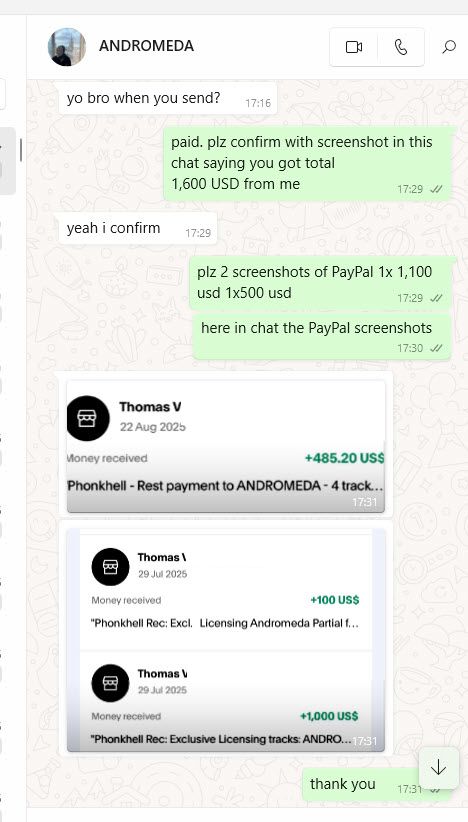Image resolution: width=468 pixels, height=822 pixels.
Task: Click the chat list scrollbar handle
Action: [21, 150]
